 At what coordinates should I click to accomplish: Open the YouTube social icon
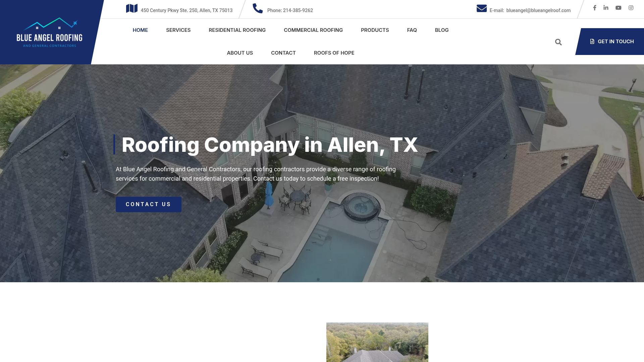(x=618, y=8)
